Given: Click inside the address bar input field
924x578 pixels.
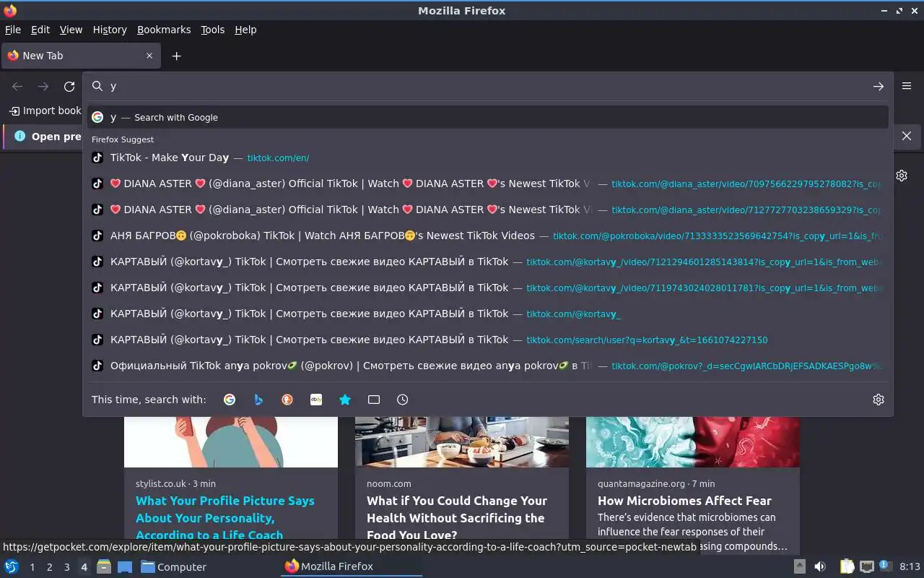Looking at the screenshot, I should 487,86.
